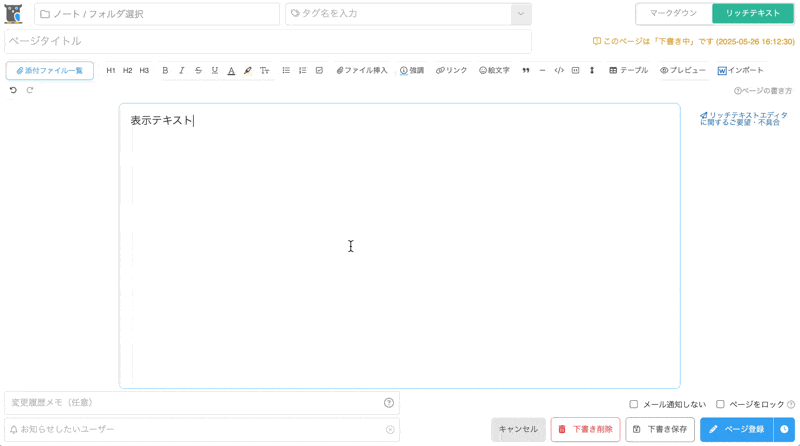Click the 下書き保存 button
800x446 pixels.
tap(659, 429)
